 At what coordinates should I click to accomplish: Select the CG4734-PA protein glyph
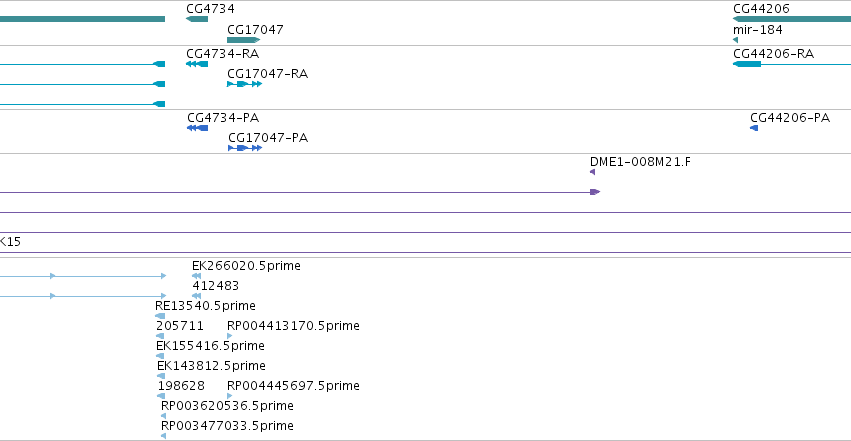198,128
